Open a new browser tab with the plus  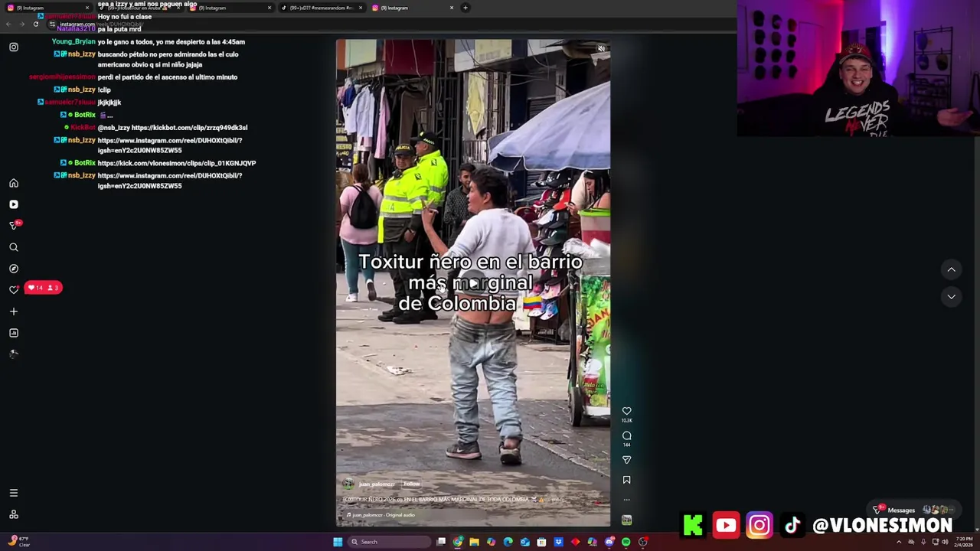tap(465, 8)
